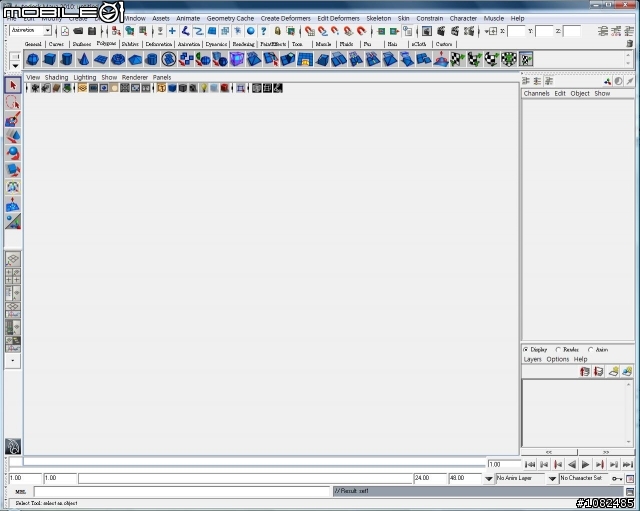This screenshot has width=640, height=511.
Task: Toggle viewport grid display icon
Action: 82,88
